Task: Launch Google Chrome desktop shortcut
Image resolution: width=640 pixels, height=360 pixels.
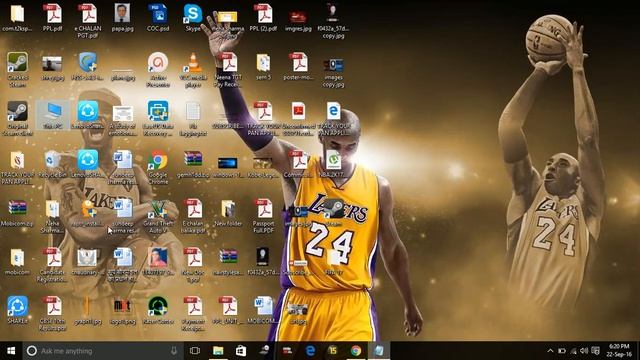Action: tap(158, 167)
